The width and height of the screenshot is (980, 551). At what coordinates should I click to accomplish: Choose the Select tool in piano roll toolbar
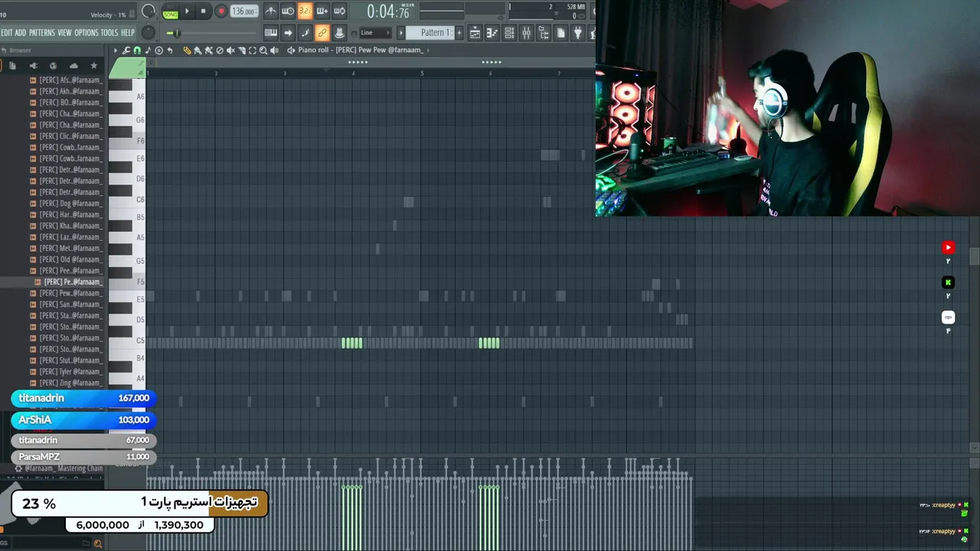click(x=253, y=50)
